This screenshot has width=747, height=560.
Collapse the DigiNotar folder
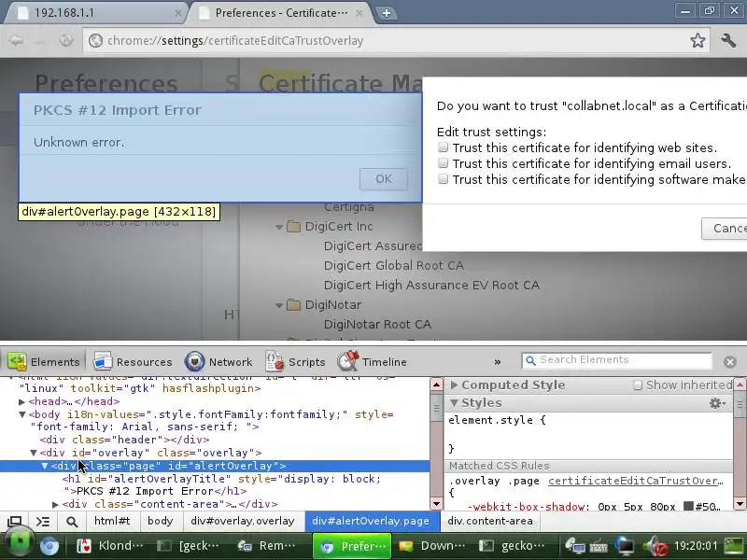point(279,305)
